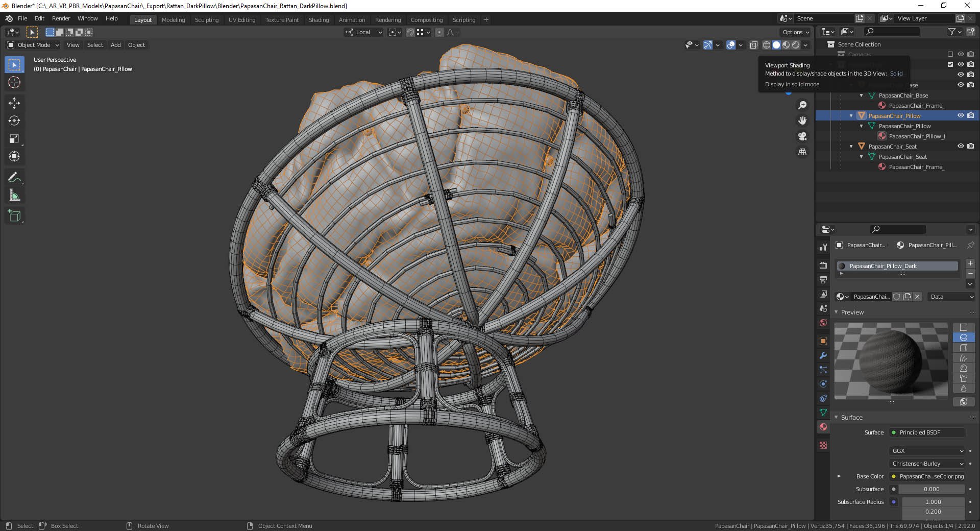Activate the Scale tool
Viewport: 980px width, 531px height.
[14, 139]
